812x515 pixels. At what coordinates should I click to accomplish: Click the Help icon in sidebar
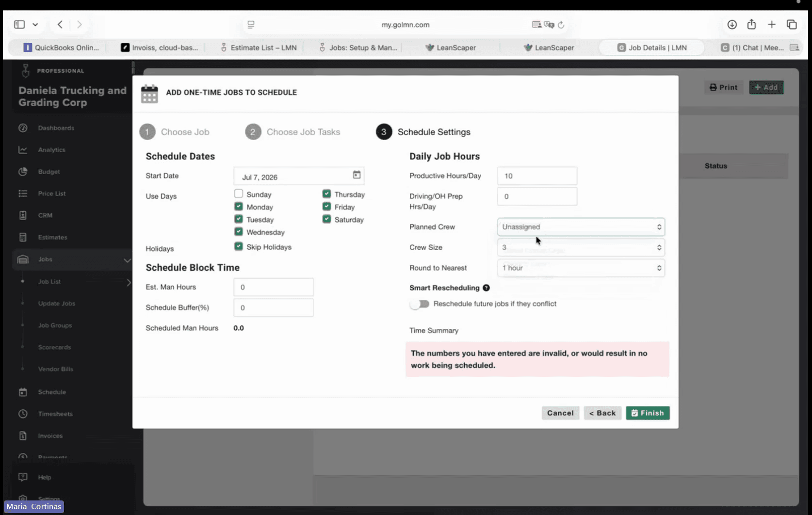[x=23, y=477]
